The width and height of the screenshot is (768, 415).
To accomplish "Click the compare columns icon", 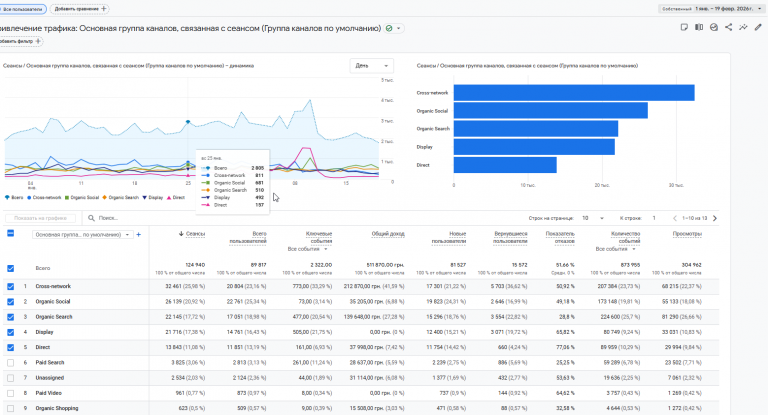I will point(698,27).
